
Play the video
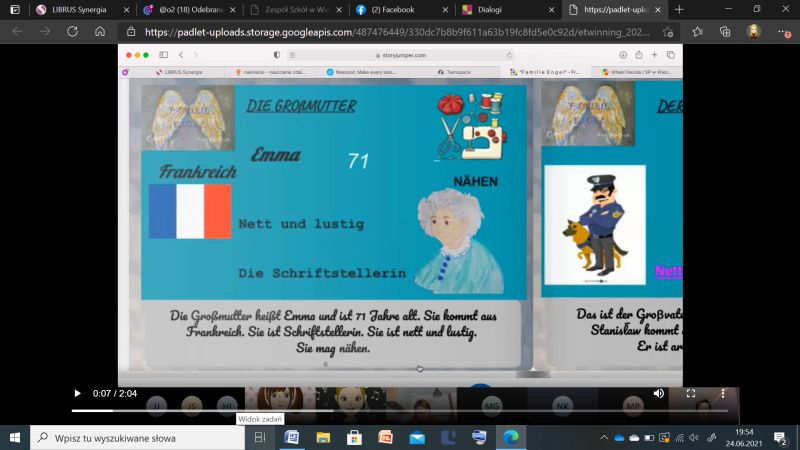tap(78, 394)
